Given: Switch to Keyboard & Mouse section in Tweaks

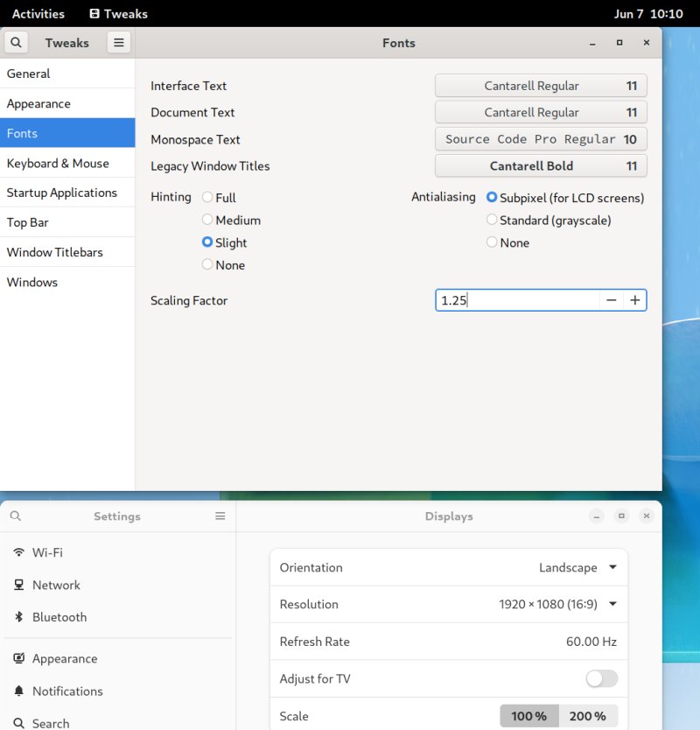Looking at the screenshot, I should pos(59,163).
